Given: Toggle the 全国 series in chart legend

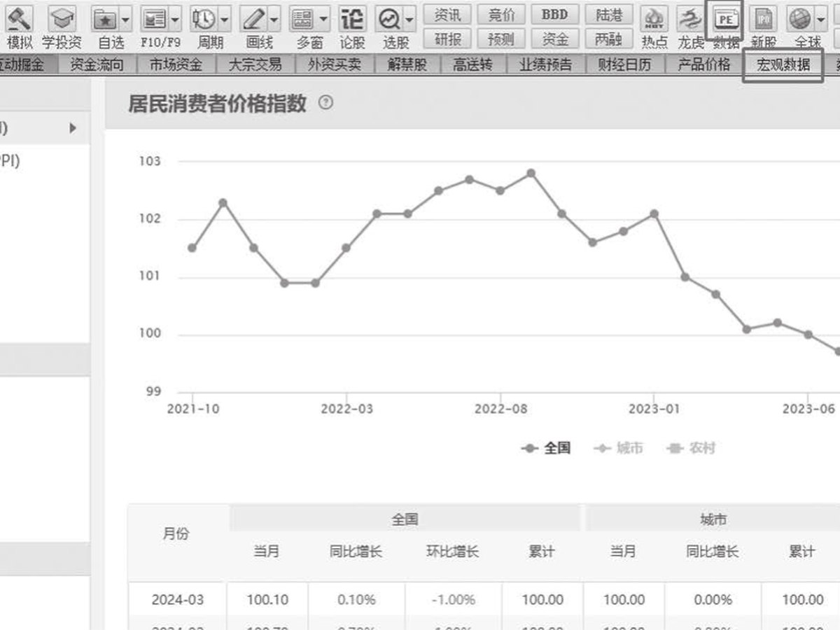Looking at the screenshot, I should 547,448.
